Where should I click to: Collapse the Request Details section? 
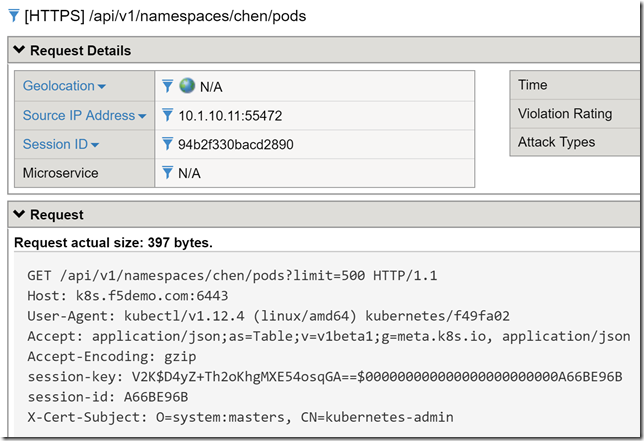[19, 50]
